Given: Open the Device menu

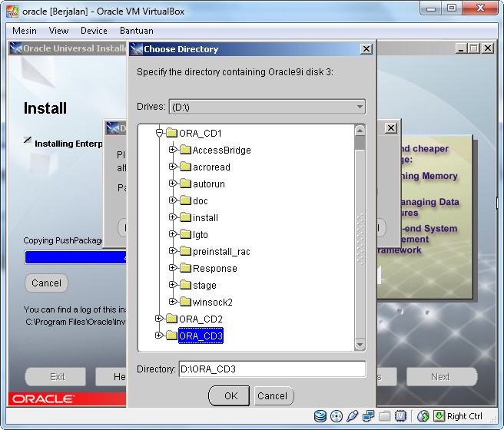Looking at the screenshot, I should coord(94,31).
